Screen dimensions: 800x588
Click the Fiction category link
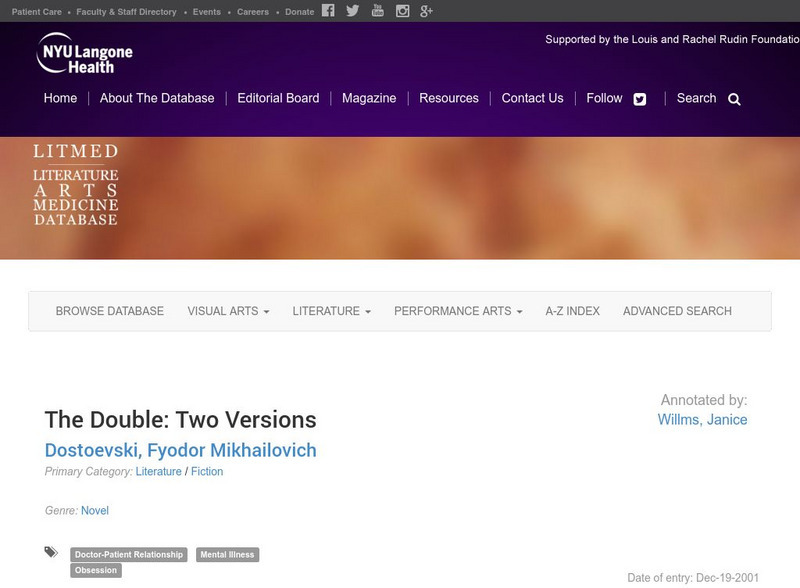pos(207,472)
